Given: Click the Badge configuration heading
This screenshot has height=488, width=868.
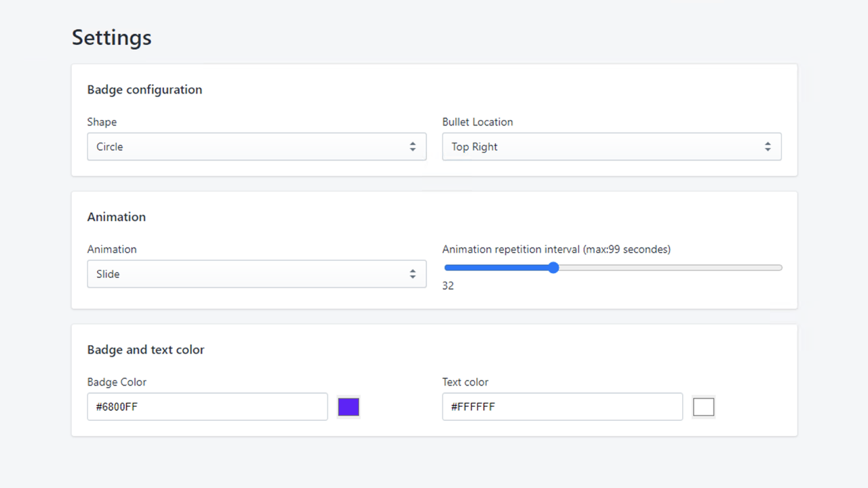Looking at the screenshot, I should click(x=144, y=89).
